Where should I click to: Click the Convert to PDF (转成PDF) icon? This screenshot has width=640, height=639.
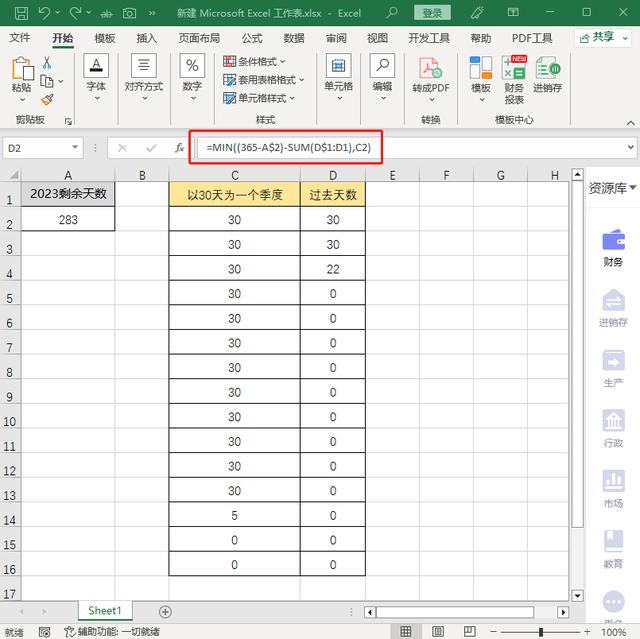click(x=431, y=68)
